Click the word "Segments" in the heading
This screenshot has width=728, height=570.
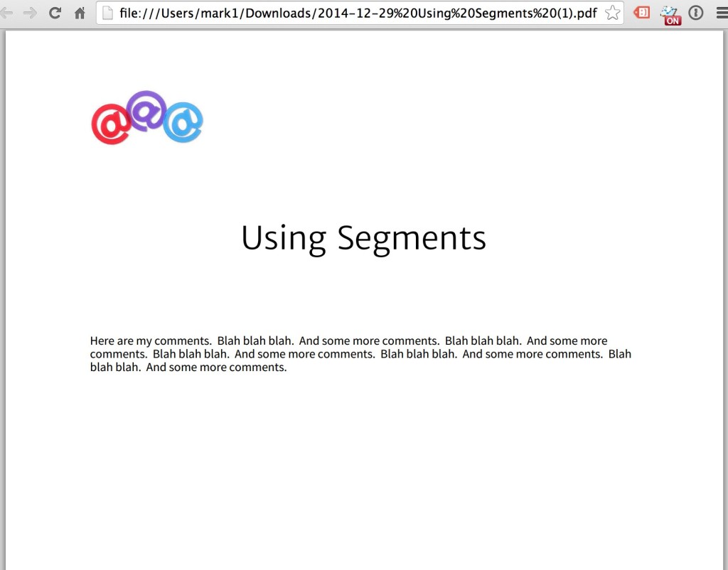tap(412, 238)
